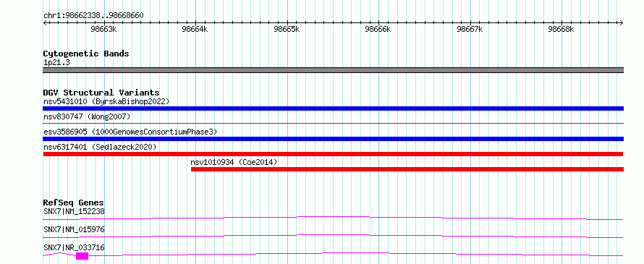Click the red bar of nsv6317401
Viewport: 644px width, 264px height.
click(x=333, y=154)
